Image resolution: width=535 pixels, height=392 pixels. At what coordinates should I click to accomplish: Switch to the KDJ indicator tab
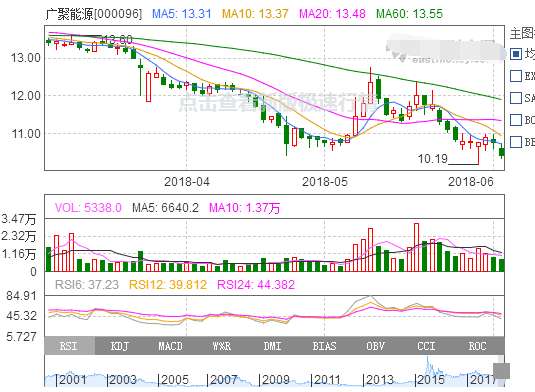(120, 346)
